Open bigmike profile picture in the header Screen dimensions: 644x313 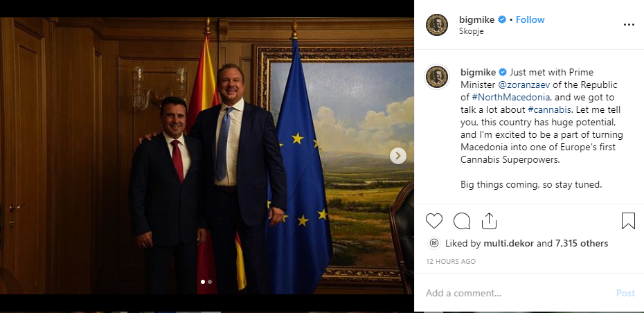(x=436, y=25)
